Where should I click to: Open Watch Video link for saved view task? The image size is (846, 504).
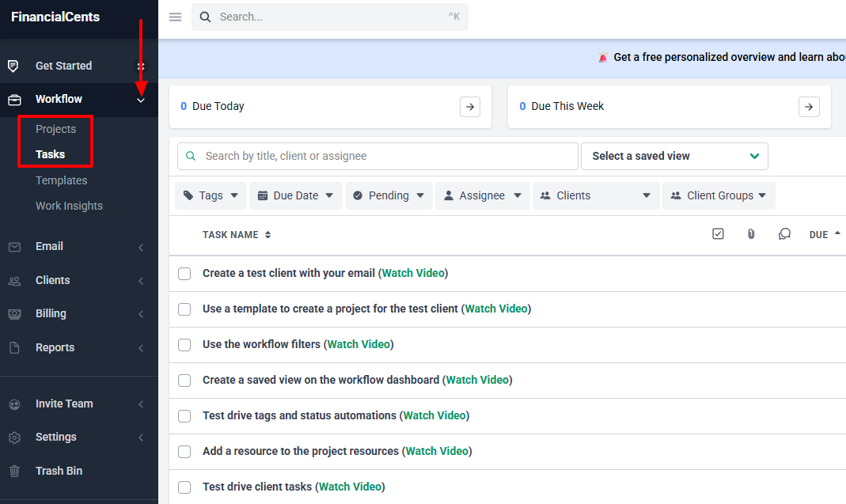pos(477,380)
